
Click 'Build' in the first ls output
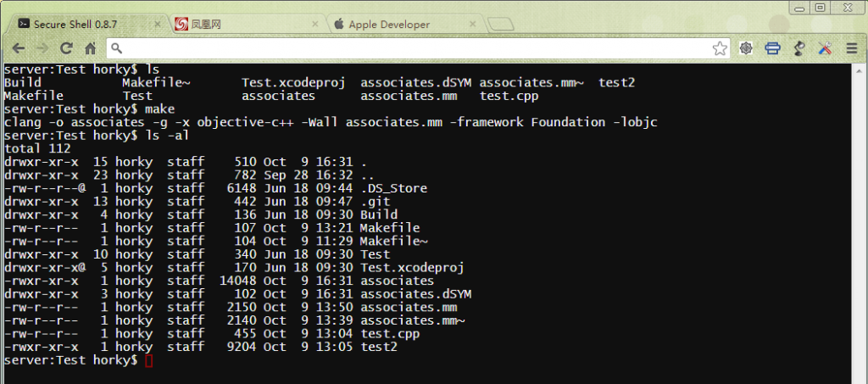[22, 83]
